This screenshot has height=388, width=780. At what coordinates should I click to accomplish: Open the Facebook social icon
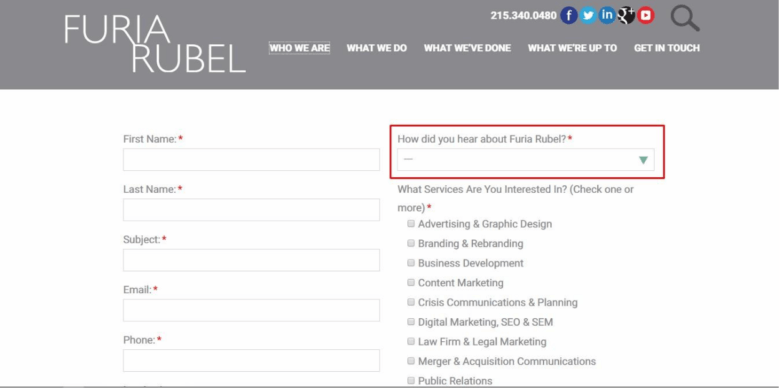569,15
